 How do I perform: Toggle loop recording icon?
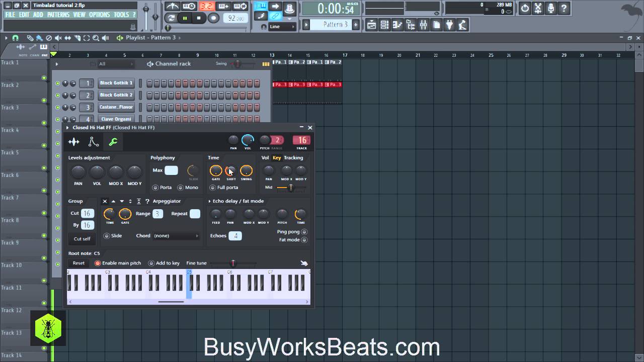point(240,7)
